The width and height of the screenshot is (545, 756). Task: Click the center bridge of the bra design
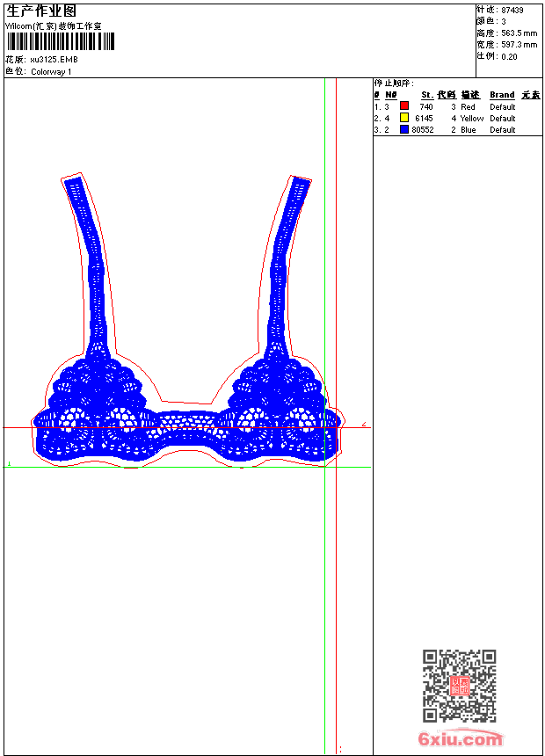(186, 429)
